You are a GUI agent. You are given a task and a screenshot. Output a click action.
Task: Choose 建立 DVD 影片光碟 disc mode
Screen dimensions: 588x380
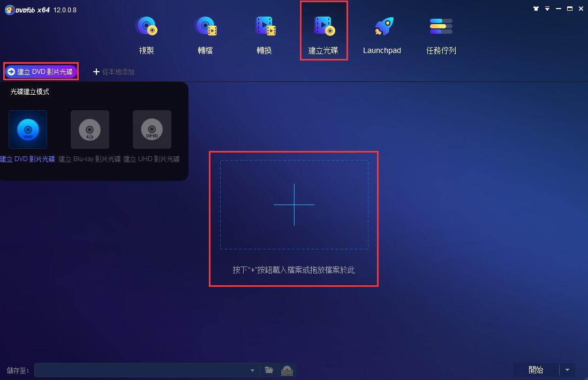click(x=28, y=130)
